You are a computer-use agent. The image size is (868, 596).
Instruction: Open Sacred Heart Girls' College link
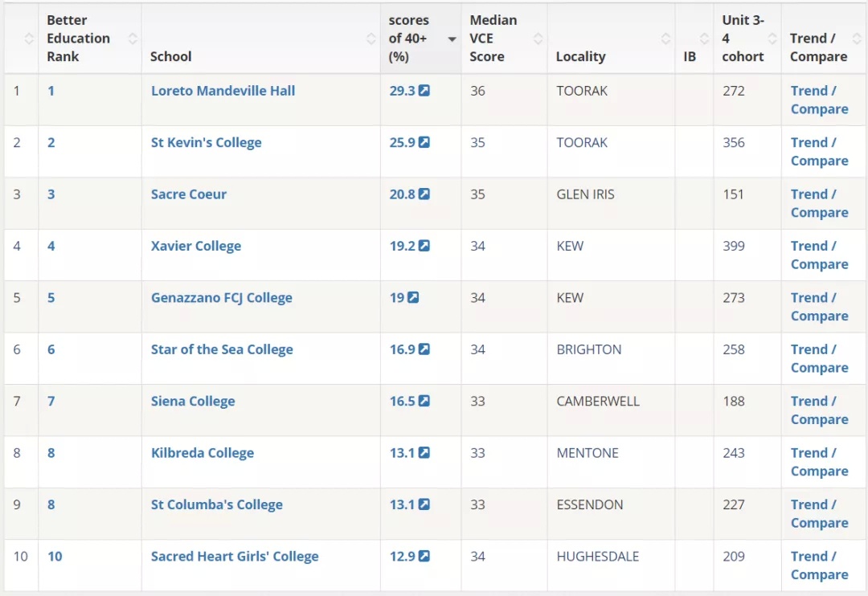pyautogui.click(x=235, y=557)
